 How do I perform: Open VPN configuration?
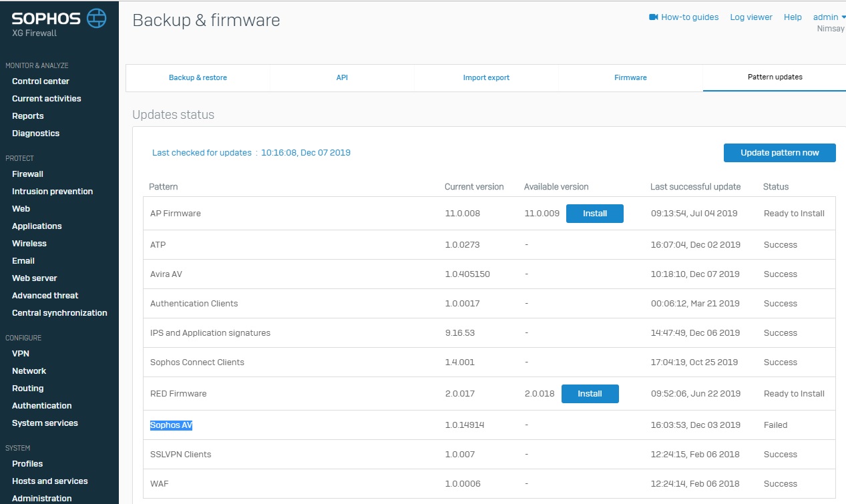[x=21, y=354]
